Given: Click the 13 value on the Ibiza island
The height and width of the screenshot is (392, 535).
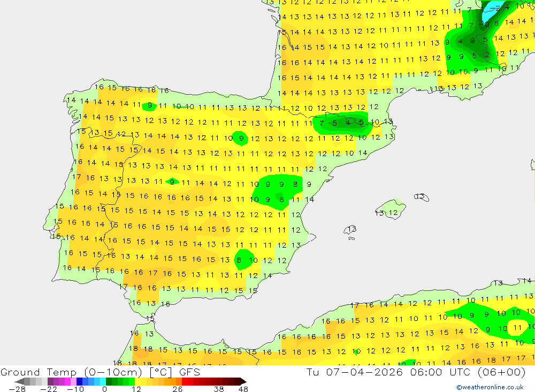Looking at the screenshot, I should tap(352, 229).
